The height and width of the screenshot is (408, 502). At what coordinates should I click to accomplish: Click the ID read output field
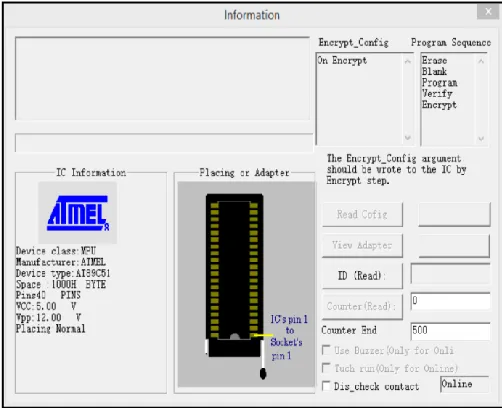coord(451,274)
